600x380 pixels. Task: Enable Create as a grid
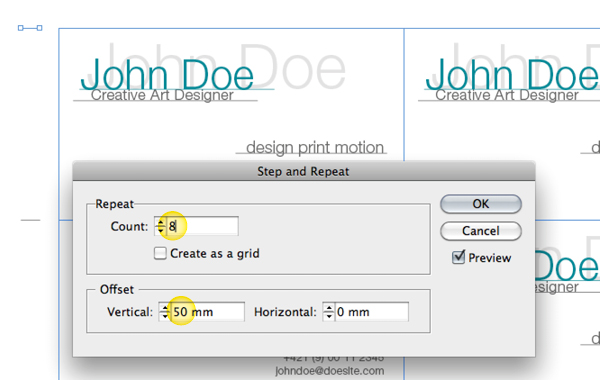click(x=160, y=253)
